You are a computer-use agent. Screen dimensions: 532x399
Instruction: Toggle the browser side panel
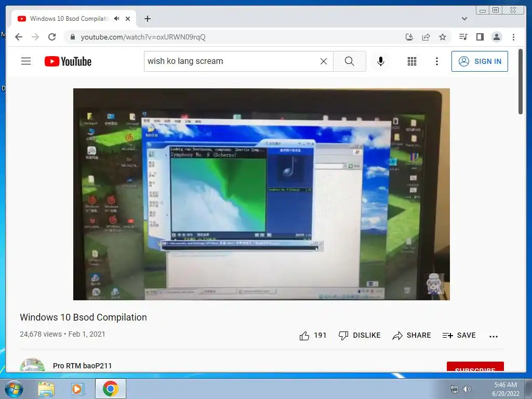pyautogui.click(x=480, y=37)
